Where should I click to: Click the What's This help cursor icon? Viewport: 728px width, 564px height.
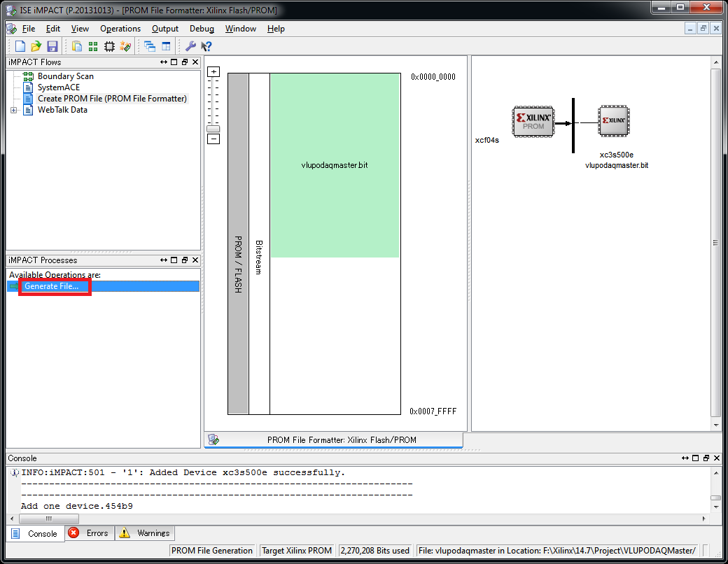point(206,46)
